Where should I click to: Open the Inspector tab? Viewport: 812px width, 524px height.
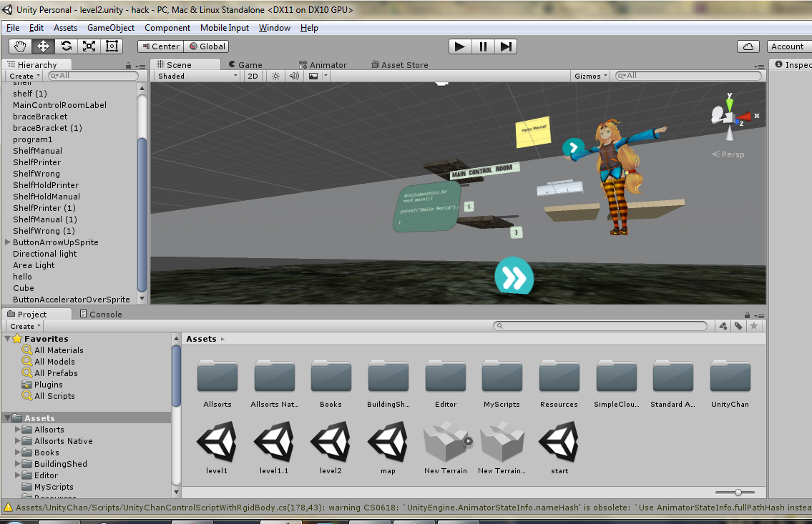point(791,64)
